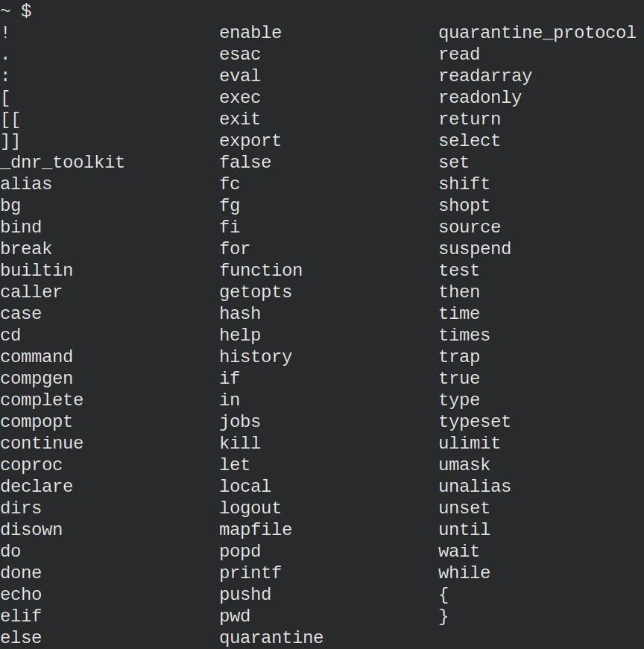Click the quarantine_protocol completion entry
Screen dimensions: 644x649
537,33
